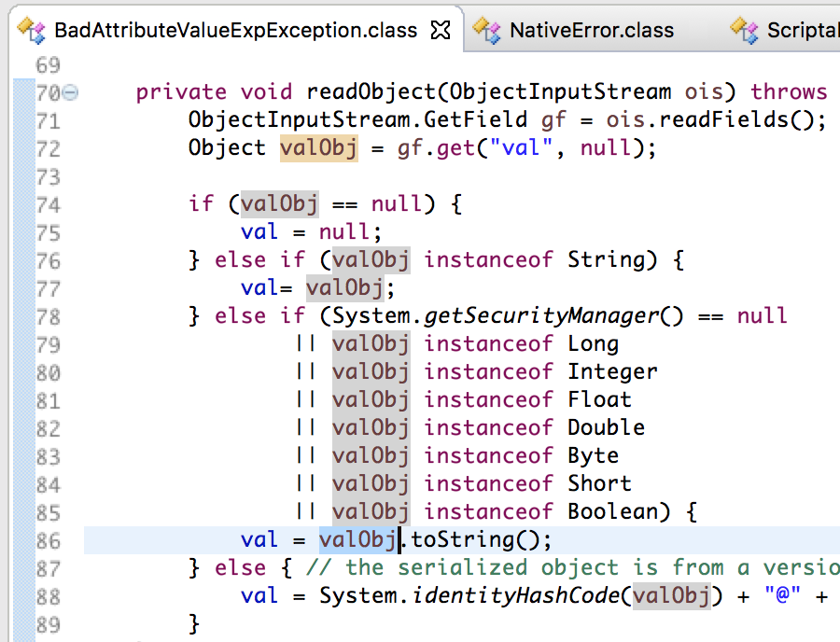Click the Long type on line 79
Image resolution: width=840 pixels, height=642 pixels.
coord(593,343)
